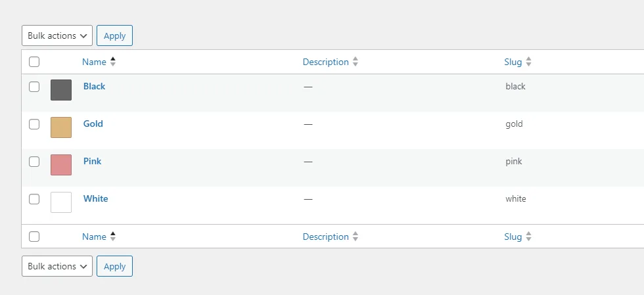
Task: Toggle the select-all checkbox in table header
Action: (34, 62)
